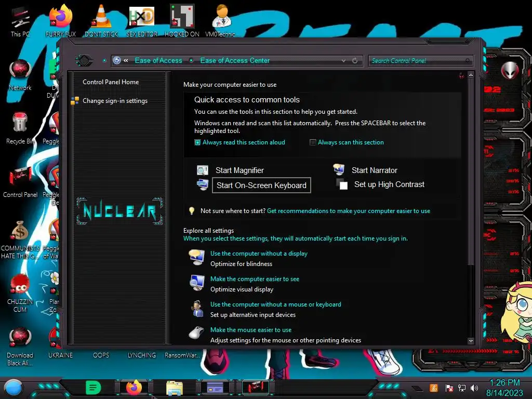The height and width of the screenshot is (399, 532).
Task: Expand the '«' breadcrumb chevrons in the address bar
Action: click(126, 60)
